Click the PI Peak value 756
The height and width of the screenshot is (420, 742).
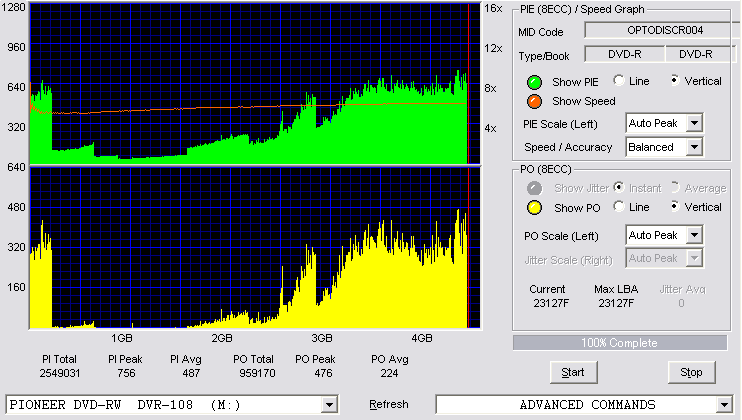(x=126, y=373)
